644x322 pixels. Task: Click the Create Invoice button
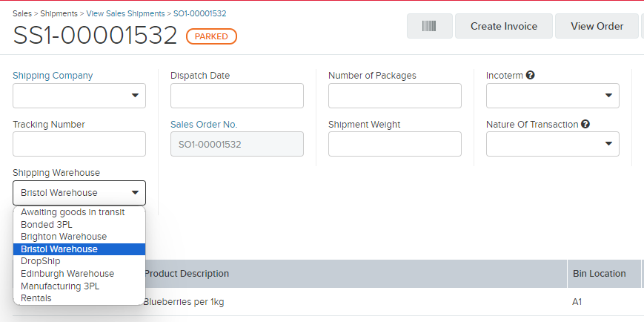[504, 26]
